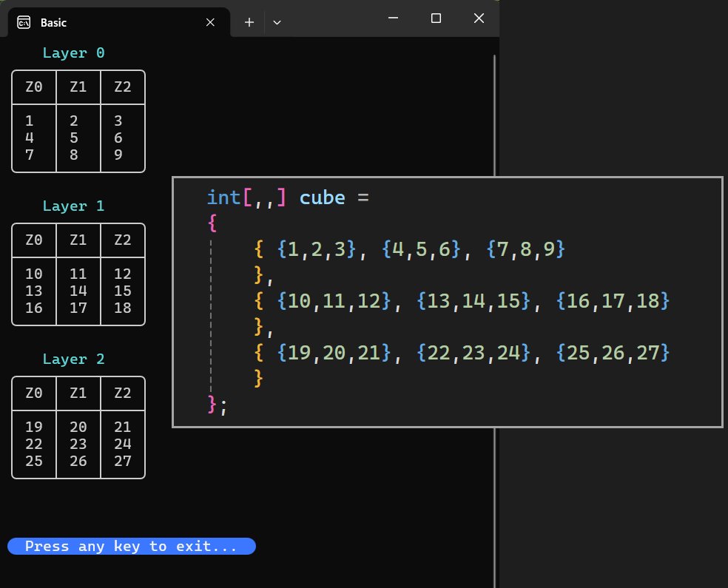The height and width of the screenshot is (588, 728).
Task: Click the '{13,14,15}' initializer in code
Action: tap(473, 301)
